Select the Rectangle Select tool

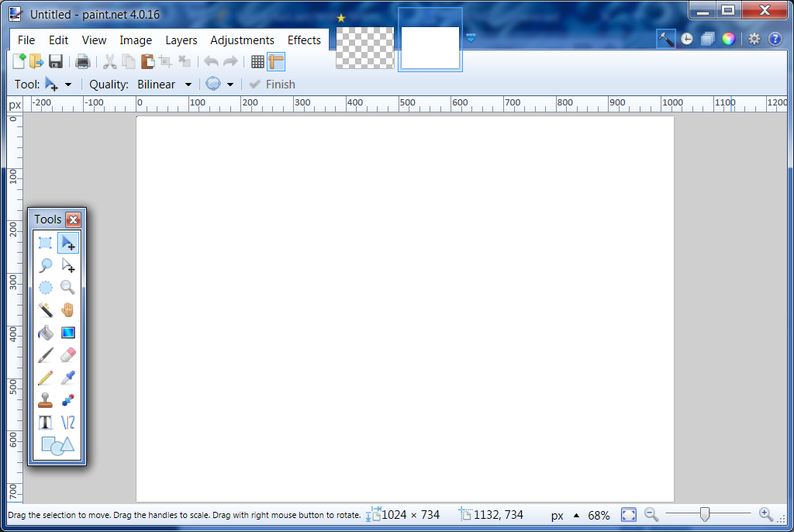[46, 243]
